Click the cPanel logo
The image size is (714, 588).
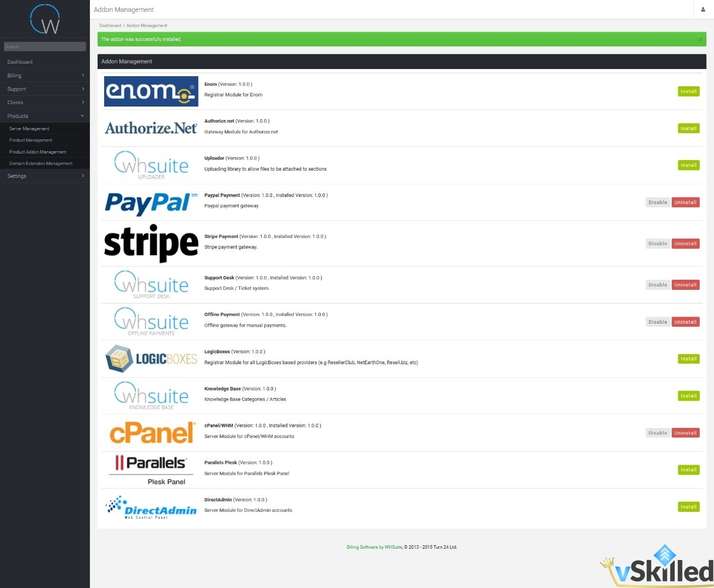(x=151, y=433)
